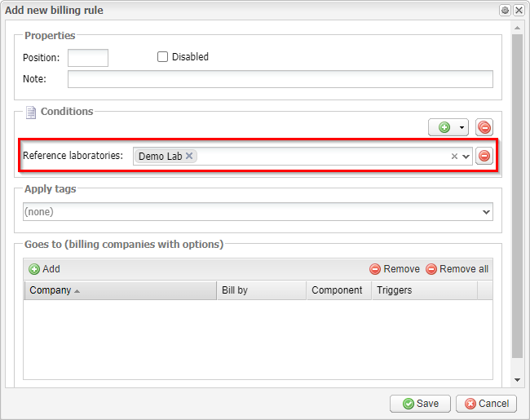
Task: Delete the Reference laboratories condition row
Action: (x=484, y=156)
